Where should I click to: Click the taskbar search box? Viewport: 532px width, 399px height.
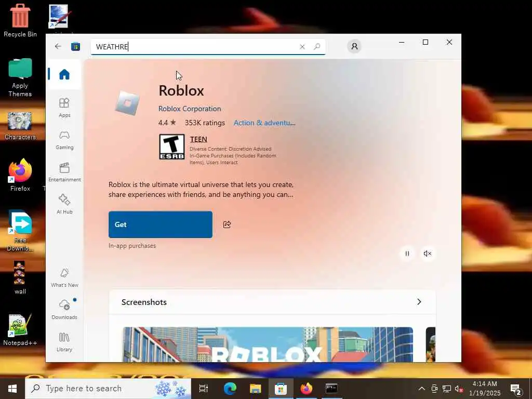pos(108,389)
